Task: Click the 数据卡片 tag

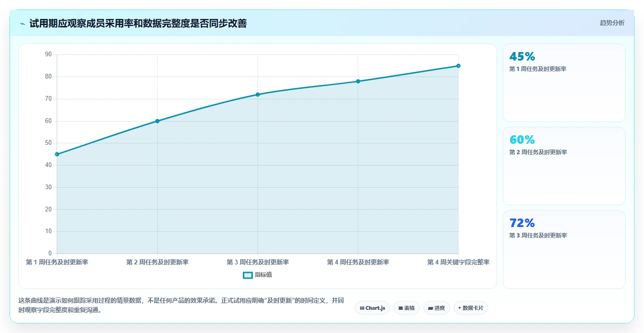Action: (x=471, y=308)
